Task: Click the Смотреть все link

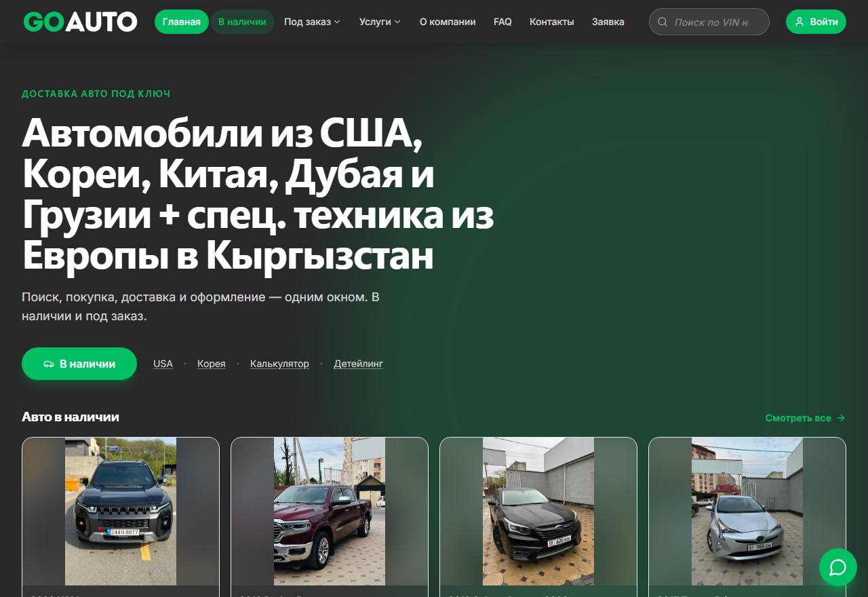Action: [805, 418]
